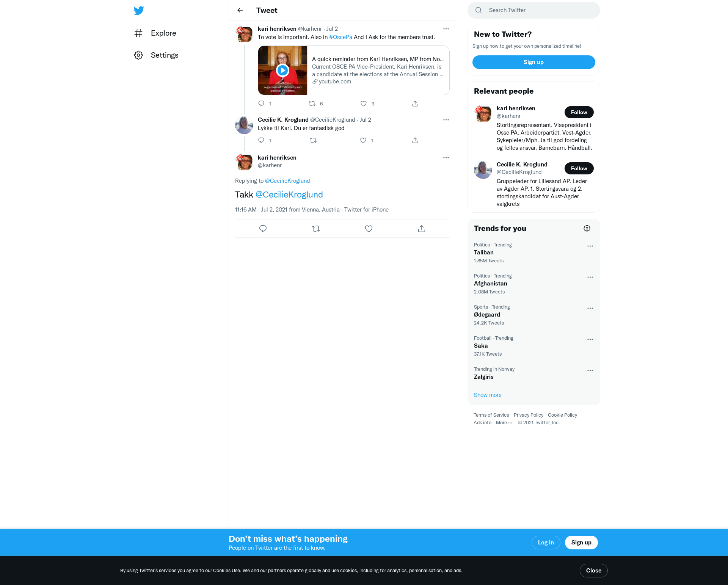Open the #OscePa hashtag link
This screenshot has height=585, width=728.
pyautogui.click(x=340, y=37)
